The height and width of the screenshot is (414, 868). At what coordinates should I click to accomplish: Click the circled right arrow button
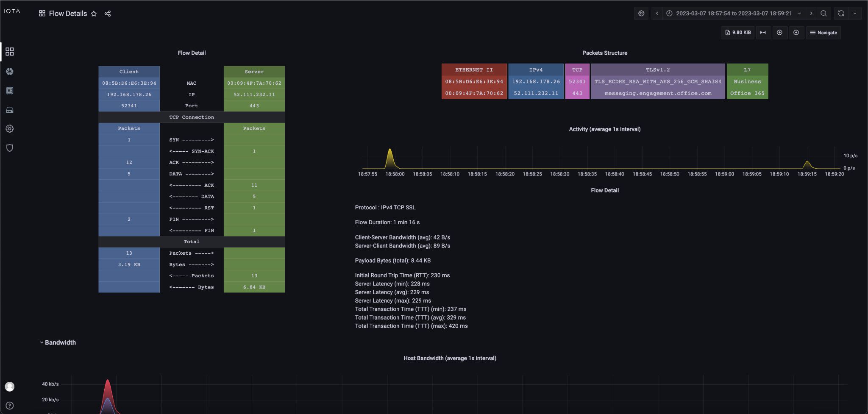[796, 33]
